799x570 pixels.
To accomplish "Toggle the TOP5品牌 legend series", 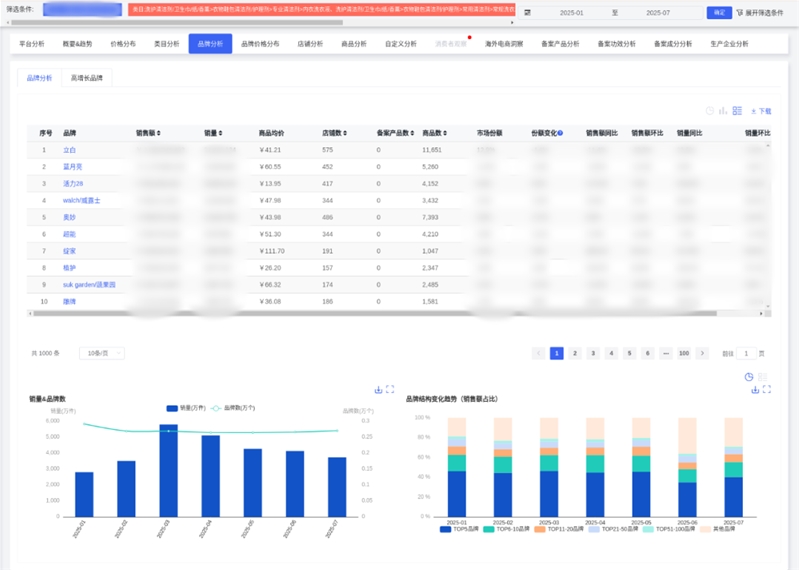I will 459,529.
